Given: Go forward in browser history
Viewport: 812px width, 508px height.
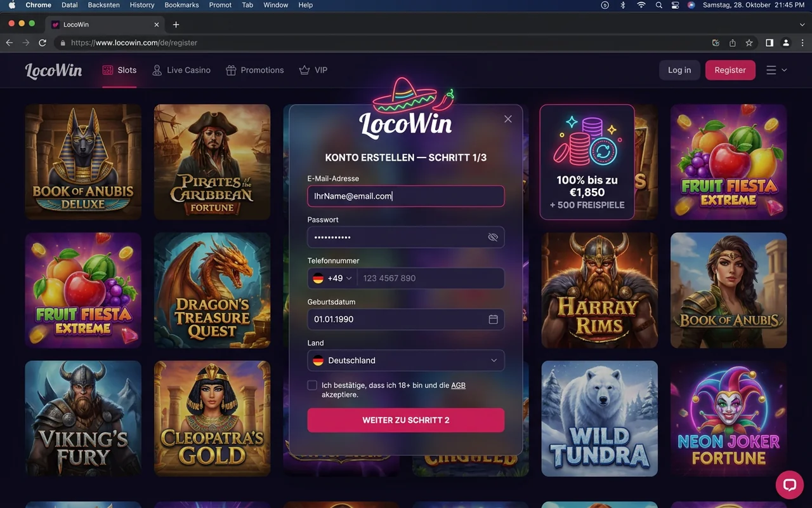Looking at the screenshot, I should click(x=26, y=43).
